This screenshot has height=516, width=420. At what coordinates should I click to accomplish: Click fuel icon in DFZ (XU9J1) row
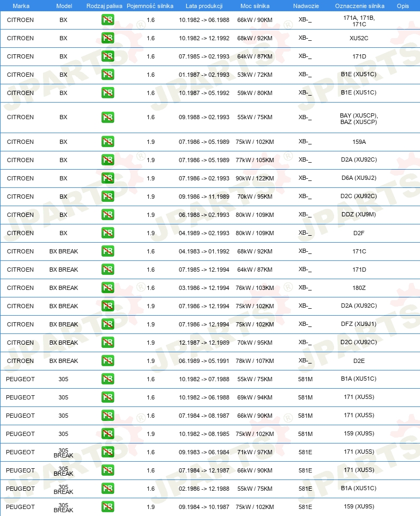tap(107, 324)
